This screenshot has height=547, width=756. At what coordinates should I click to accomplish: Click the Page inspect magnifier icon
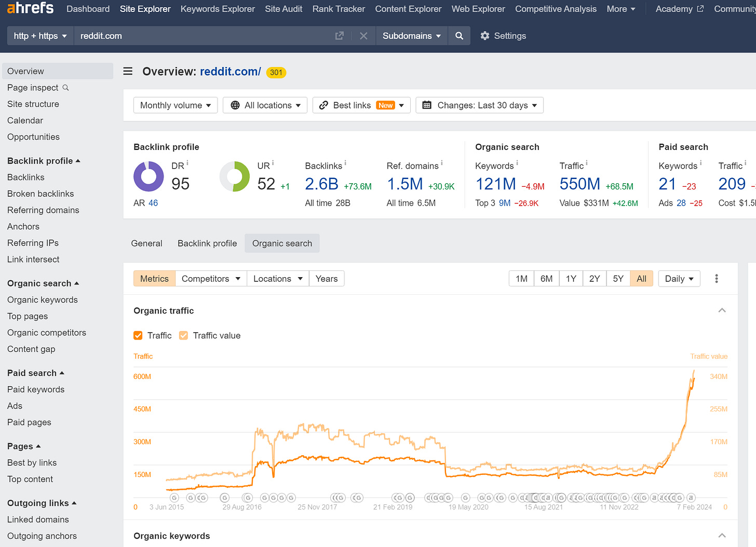[x=66, y=88]
